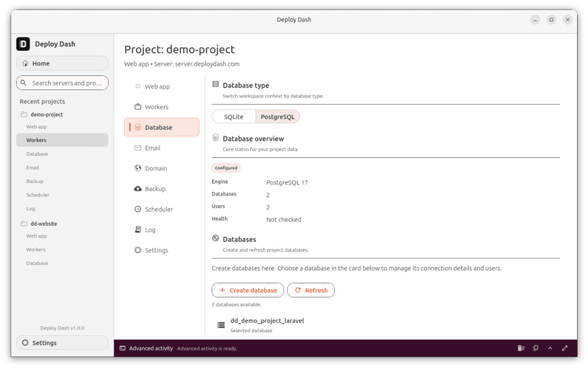Expand the advanced activity panel with chevron up
Image resolution: width=588 pixels, height=369 pixels.
pos(550,348)
